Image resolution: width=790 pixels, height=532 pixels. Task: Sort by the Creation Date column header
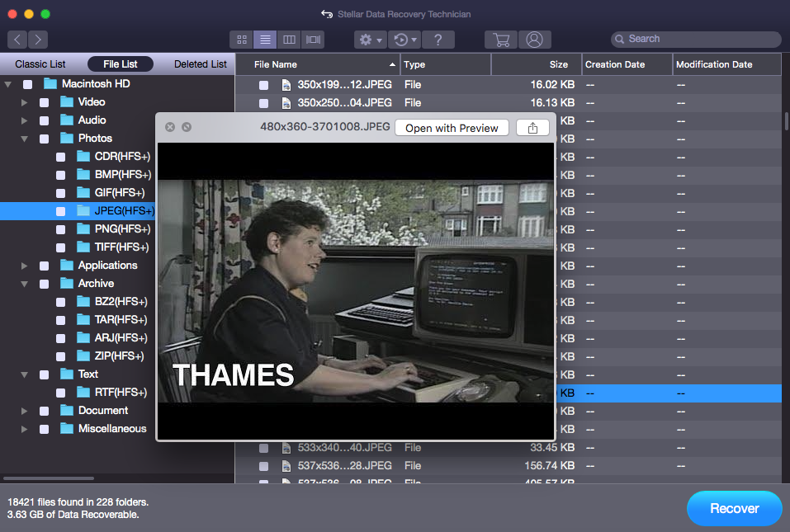tap(627, 64)
